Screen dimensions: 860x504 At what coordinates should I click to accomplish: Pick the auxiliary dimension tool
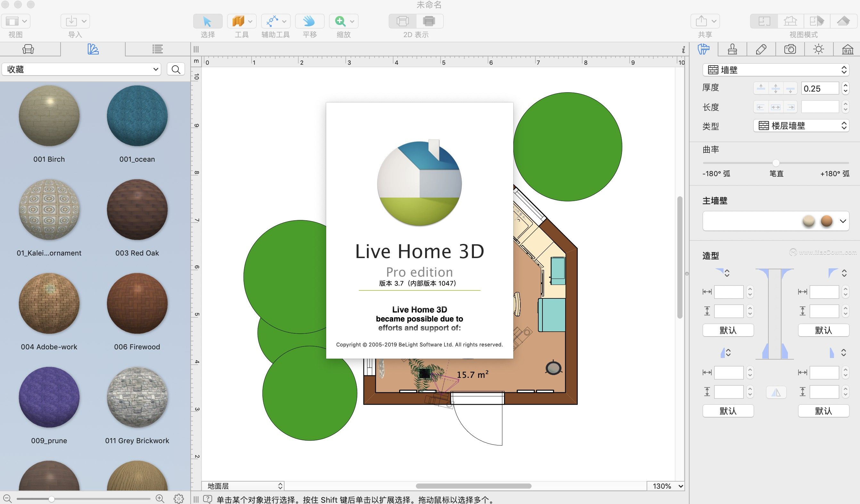click(x=272, y=21)
